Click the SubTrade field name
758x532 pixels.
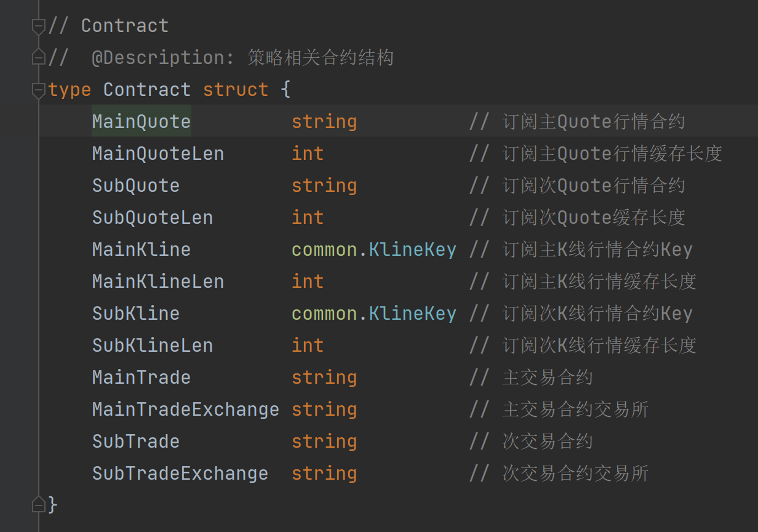(136, 441)
